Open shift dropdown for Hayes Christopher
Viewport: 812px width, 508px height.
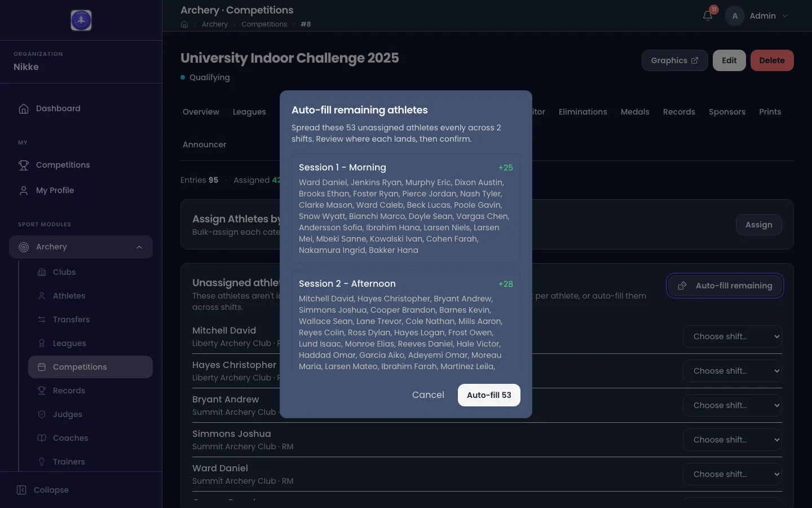(x=732, y=371)
